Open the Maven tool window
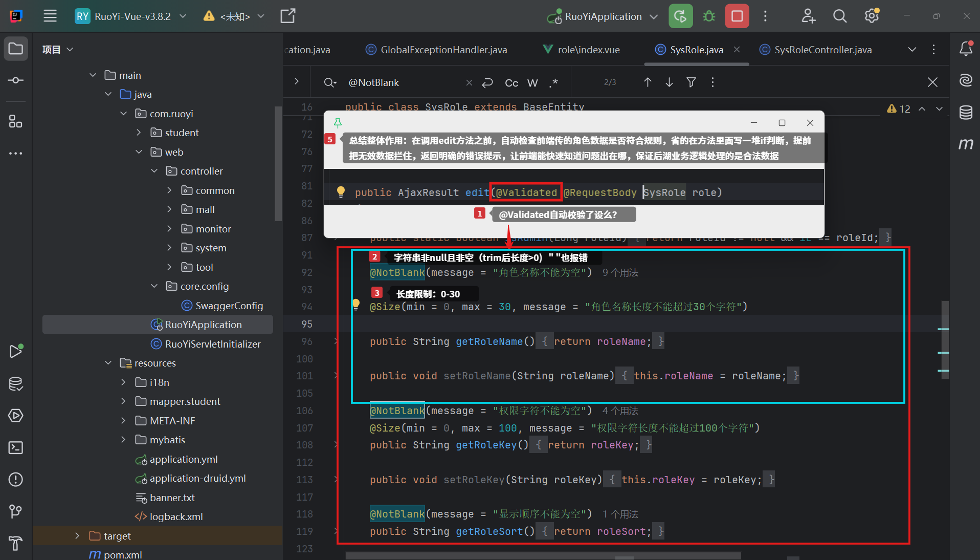Viewport: 980px width, 560px height. pyautogui.click(x=966, y=144)
